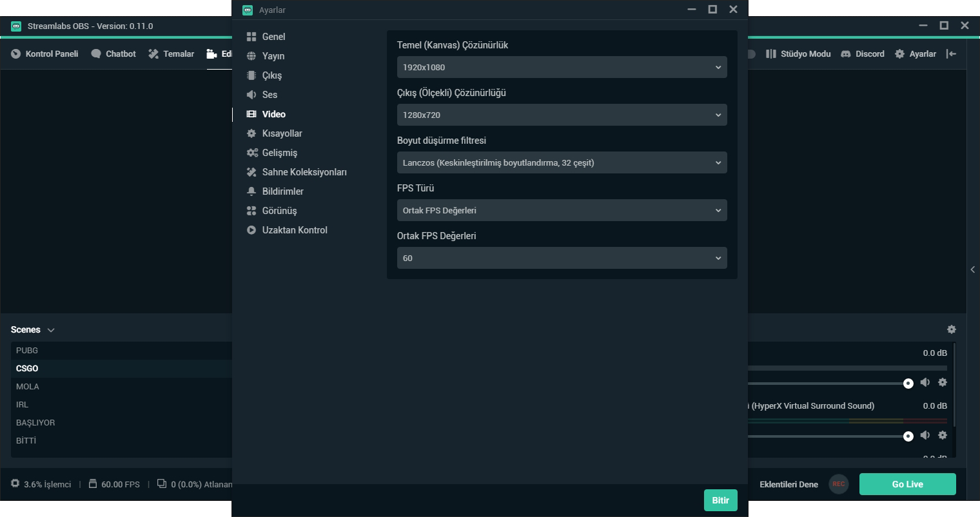The image size is (980, 517).
Task: Open the Chatbot icon in top bar
Action: click(x=96, y=54)
